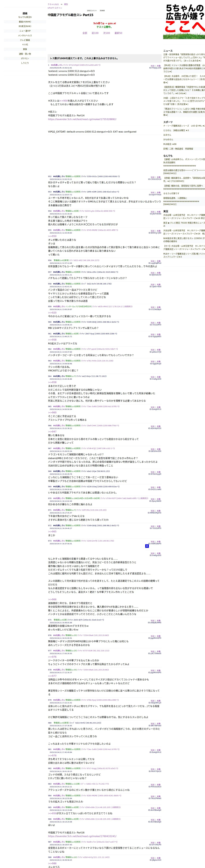This screenshot has height=868, width=205.
Task: Click the >>947 anchor in post 966
Action: 52,432
